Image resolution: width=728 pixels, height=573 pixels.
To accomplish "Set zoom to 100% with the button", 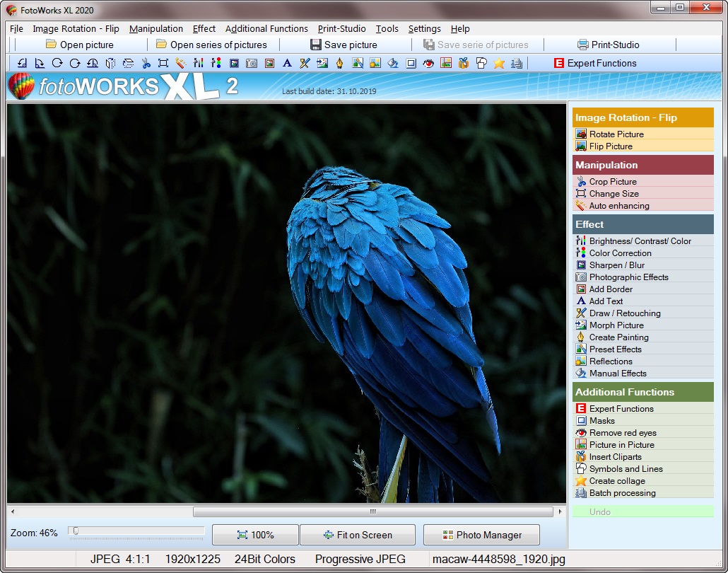I will 255,535.
